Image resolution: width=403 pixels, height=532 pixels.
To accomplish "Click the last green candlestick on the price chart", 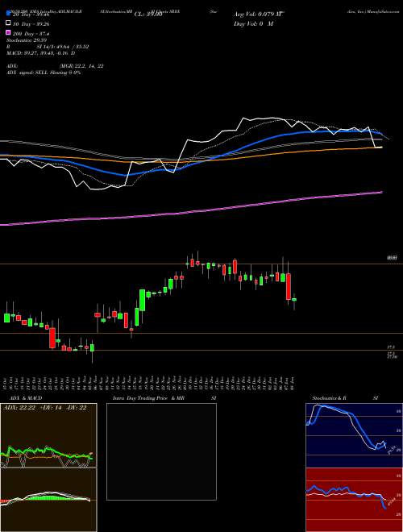I will (294, 300).
